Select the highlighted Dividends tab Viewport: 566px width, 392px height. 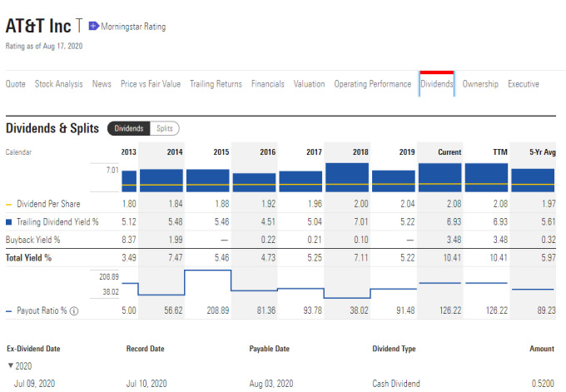click(x=436, y=84)
